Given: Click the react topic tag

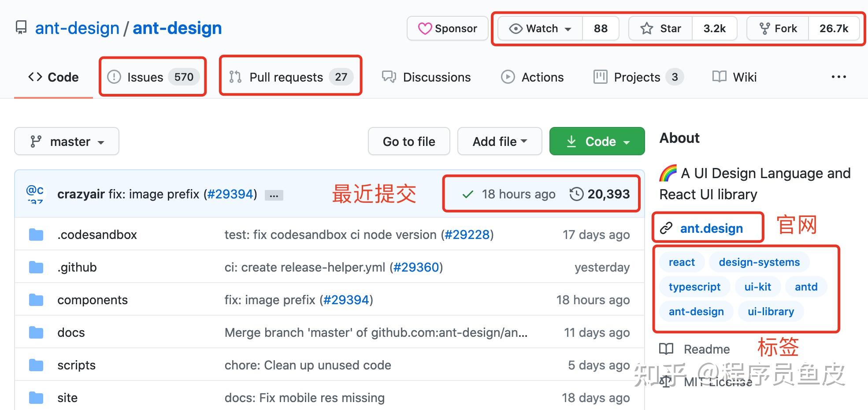Looking at the screenshot, I should (682, 262).
